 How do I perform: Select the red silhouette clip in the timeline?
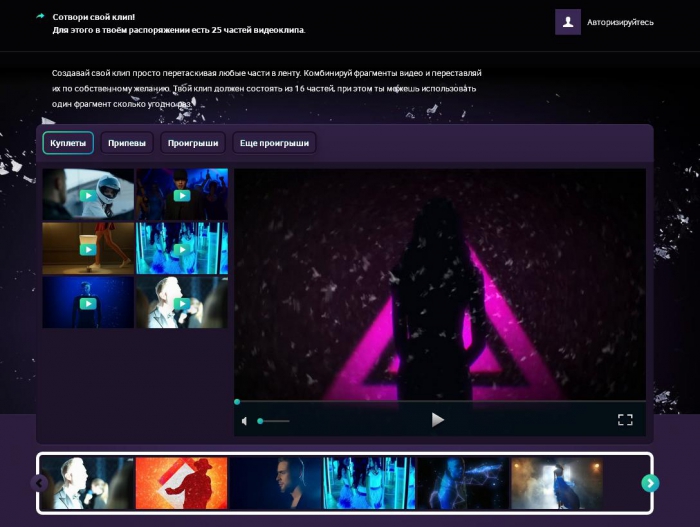[x=181, y=483]
